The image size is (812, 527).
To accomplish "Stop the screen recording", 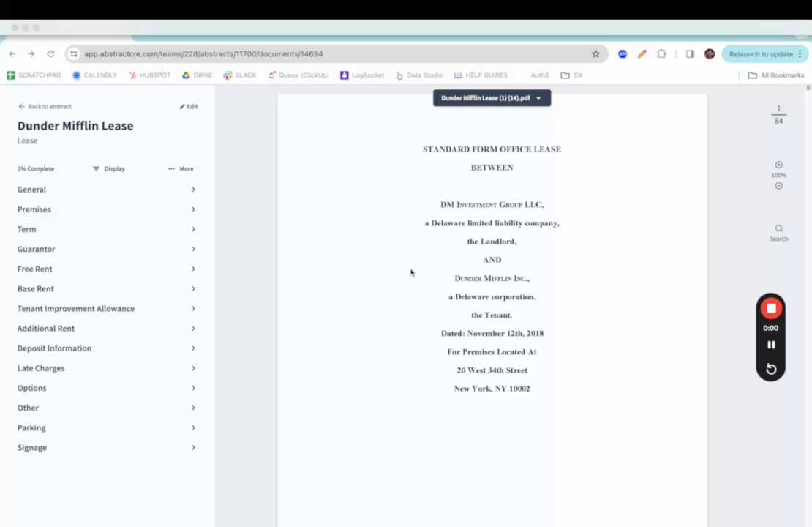I will click(770, 308).
